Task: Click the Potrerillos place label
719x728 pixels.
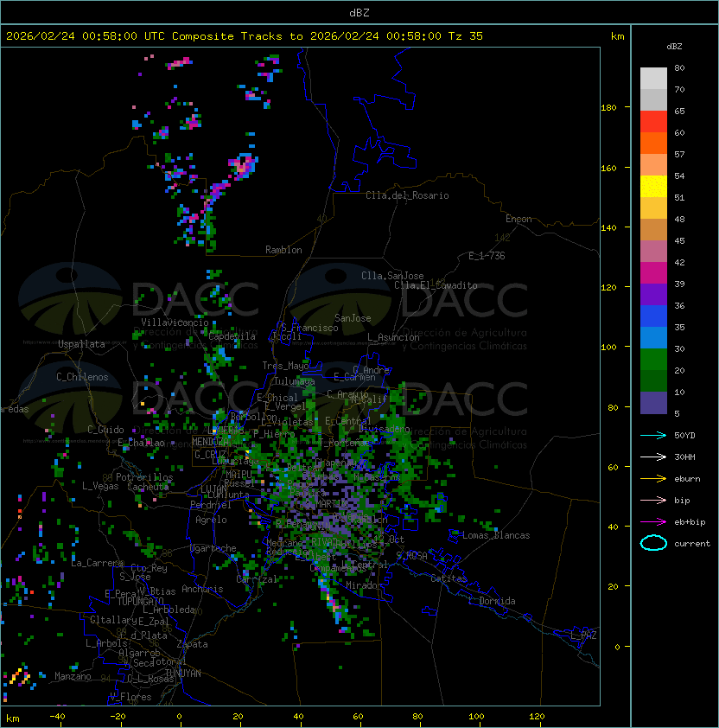Action: point(144,477)
